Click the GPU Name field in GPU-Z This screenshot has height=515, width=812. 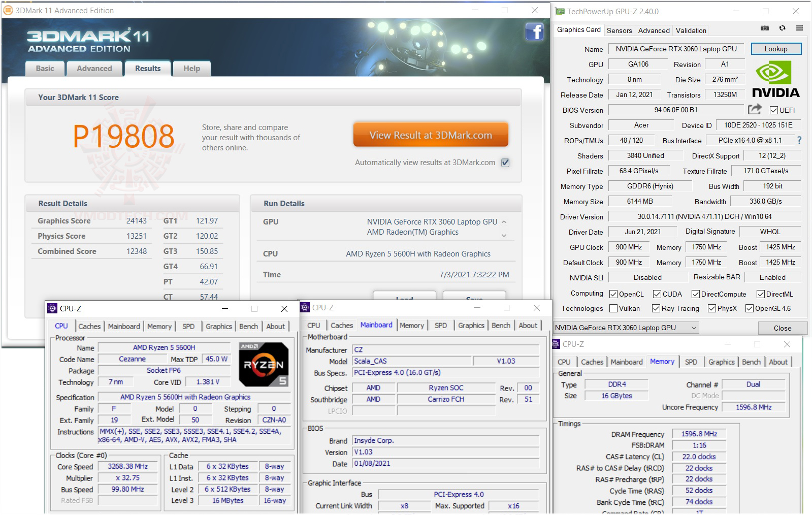[676, 49]
